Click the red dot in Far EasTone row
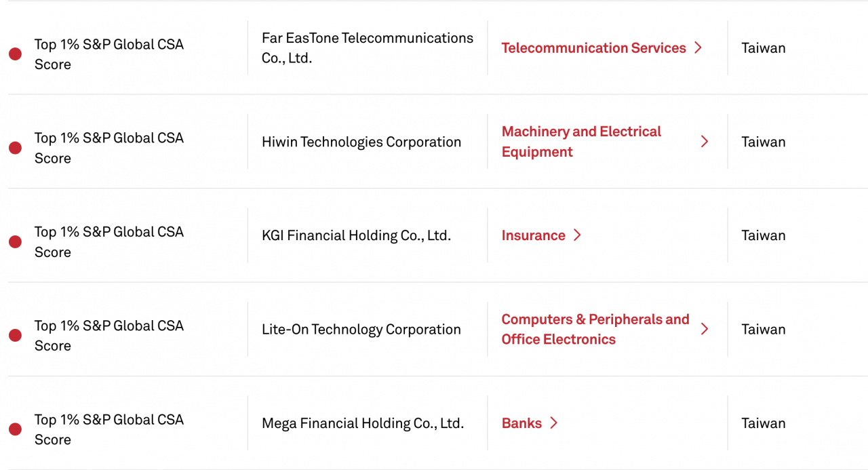 [x=15, y=54]
